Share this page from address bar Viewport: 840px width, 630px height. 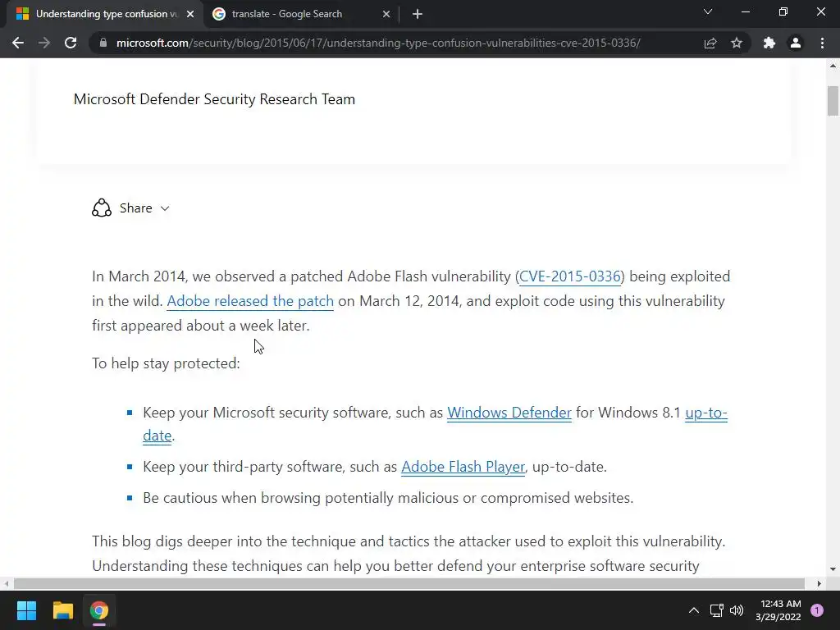pos(710,43)
